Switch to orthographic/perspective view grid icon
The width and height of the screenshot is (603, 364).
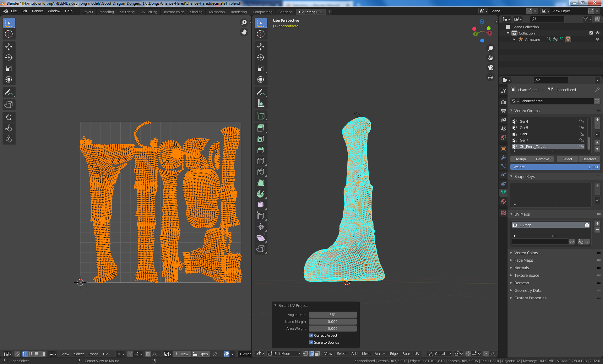coord(491,77)
